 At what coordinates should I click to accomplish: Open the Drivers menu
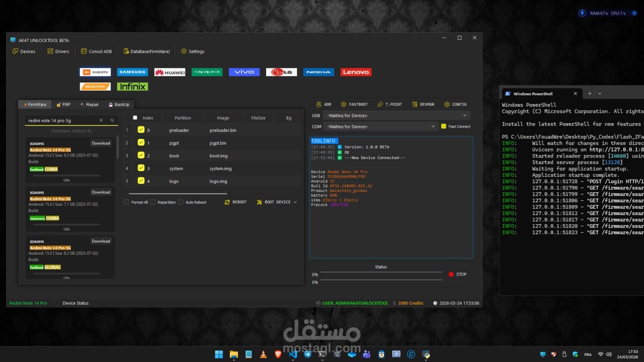point(58,51)
